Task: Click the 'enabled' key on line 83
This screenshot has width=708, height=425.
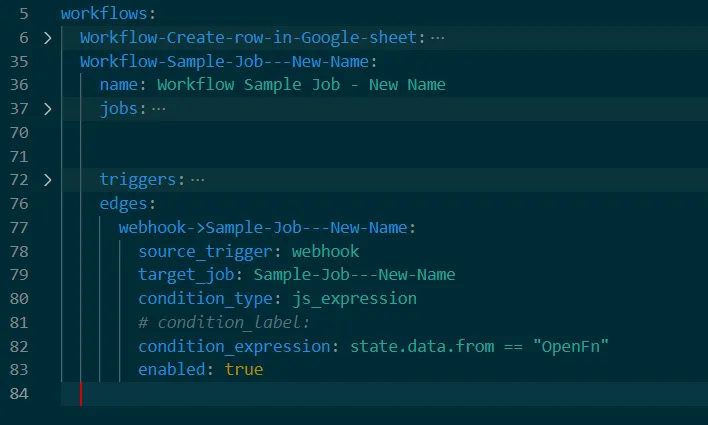Action: tap(172, 370)
